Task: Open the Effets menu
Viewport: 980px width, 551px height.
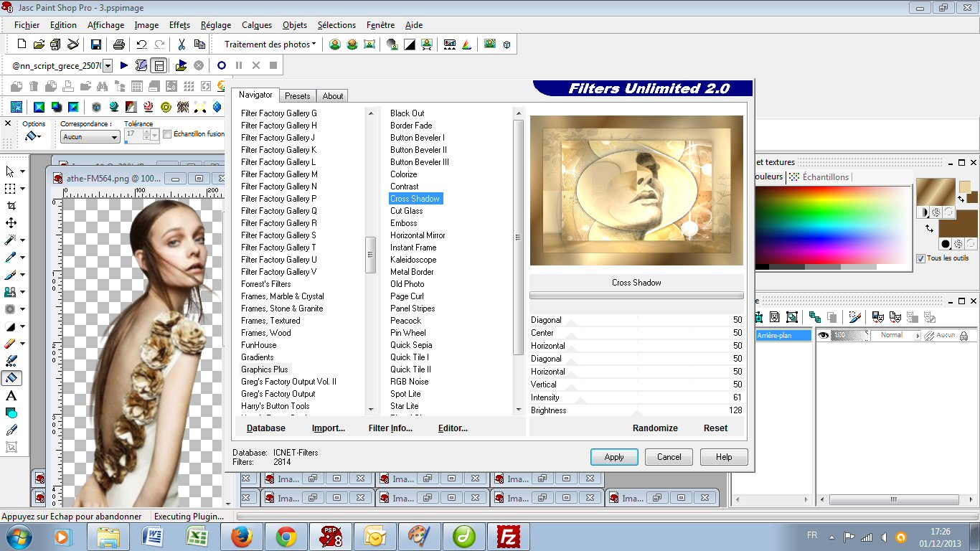Action: pos(179,25)
